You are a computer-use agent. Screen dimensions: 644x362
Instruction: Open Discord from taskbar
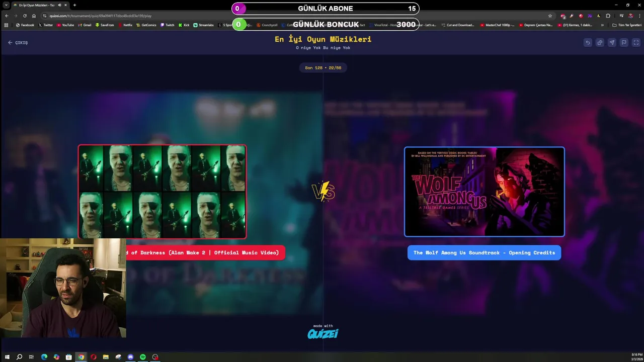click(x=130, y=357)
